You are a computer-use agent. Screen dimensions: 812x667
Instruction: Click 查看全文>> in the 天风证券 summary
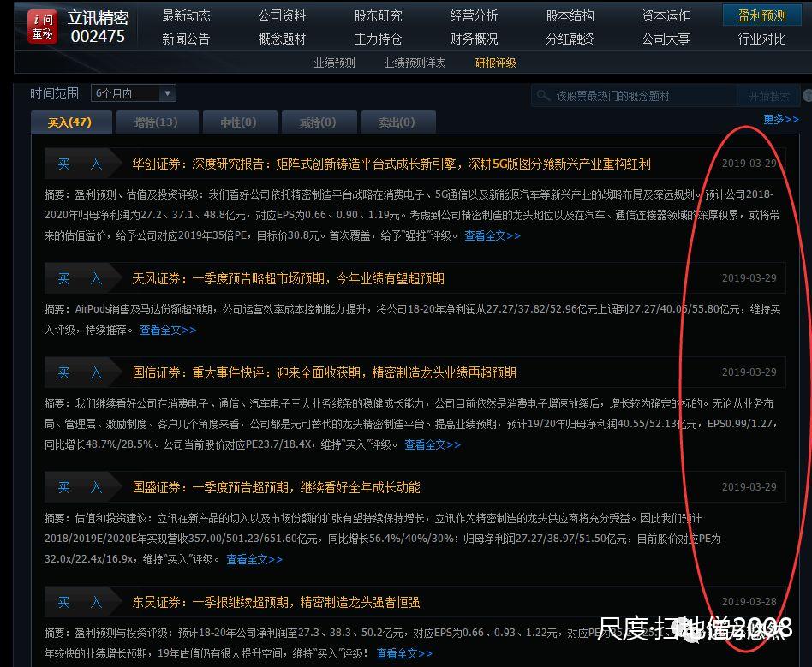coord(168,330)
